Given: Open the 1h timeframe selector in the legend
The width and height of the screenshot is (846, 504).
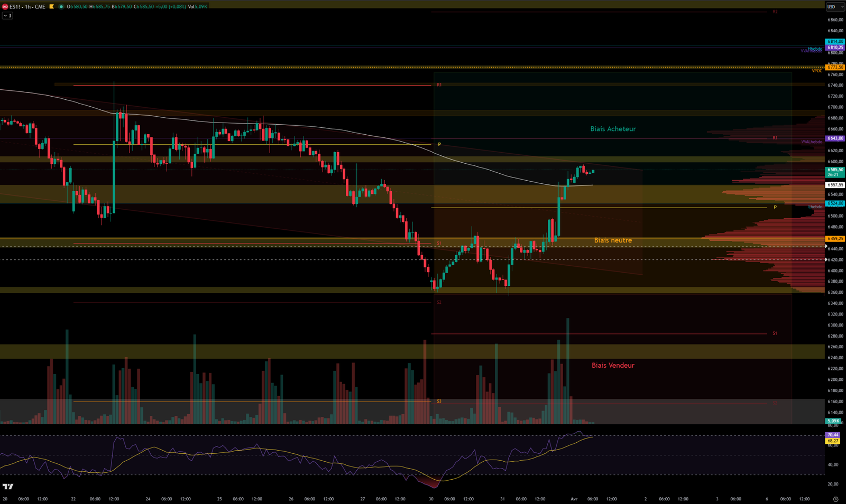Looking at the screenshot, I should [27, 6].
